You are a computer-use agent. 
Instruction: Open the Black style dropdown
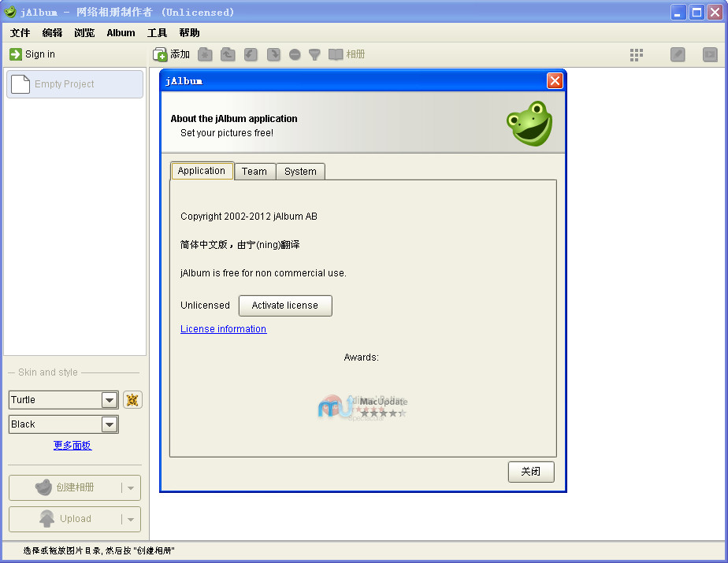110,424
